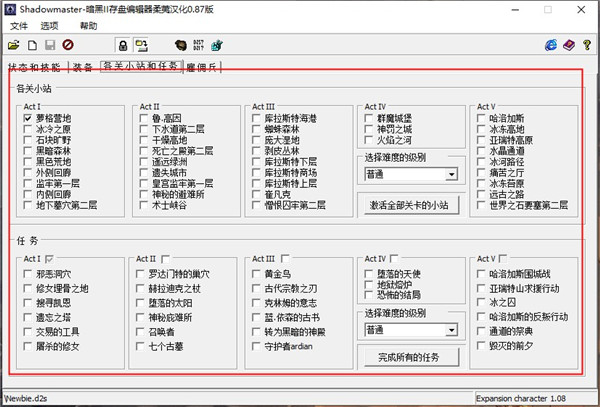Image resolution: width=600 pixels, height=407 pixels.
Task: Switch to the 装备 tab
Action: pos(83,67)
